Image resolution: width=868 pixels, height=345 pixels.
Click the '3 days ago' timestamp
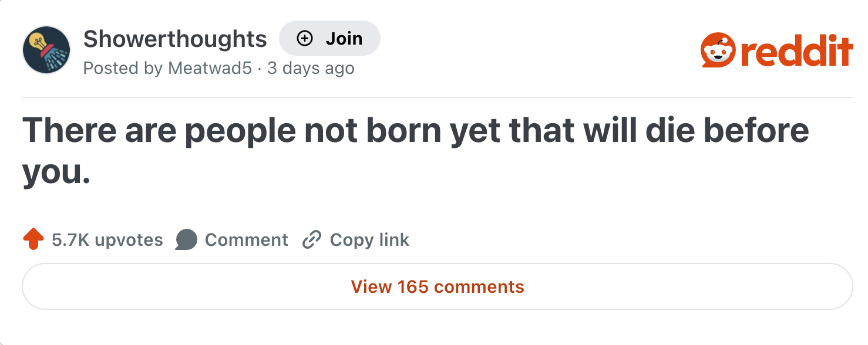pos(311,69)
